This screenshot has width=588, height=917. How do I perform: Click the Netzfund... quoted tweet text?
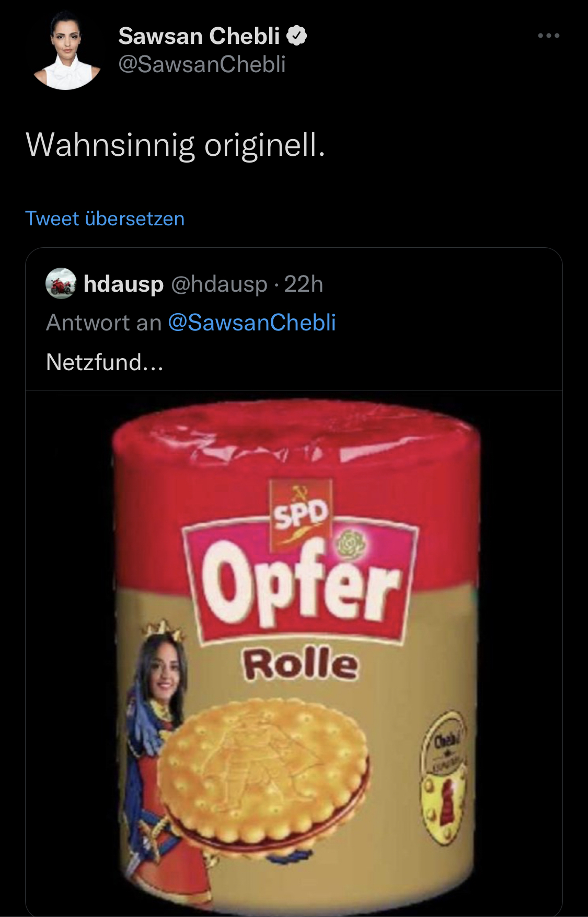pyautogui.click(x=105, y=362)
